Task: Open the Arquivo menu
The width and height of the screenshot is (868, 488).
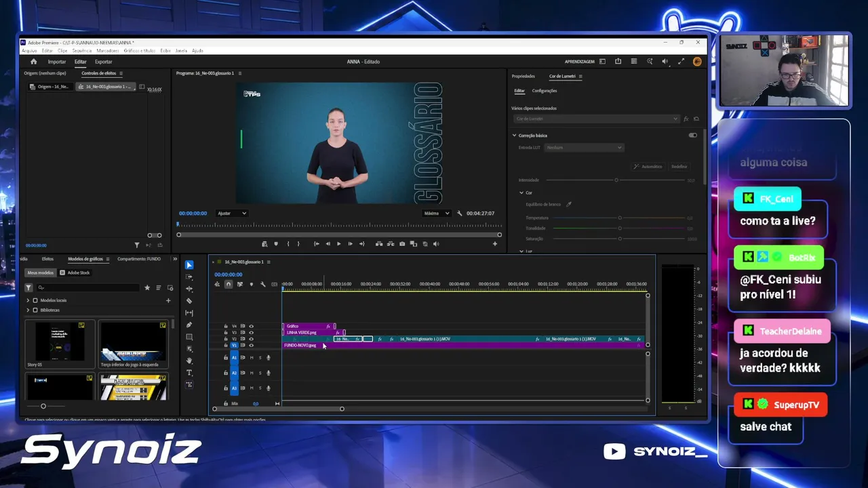Action: tap(29, 51)
